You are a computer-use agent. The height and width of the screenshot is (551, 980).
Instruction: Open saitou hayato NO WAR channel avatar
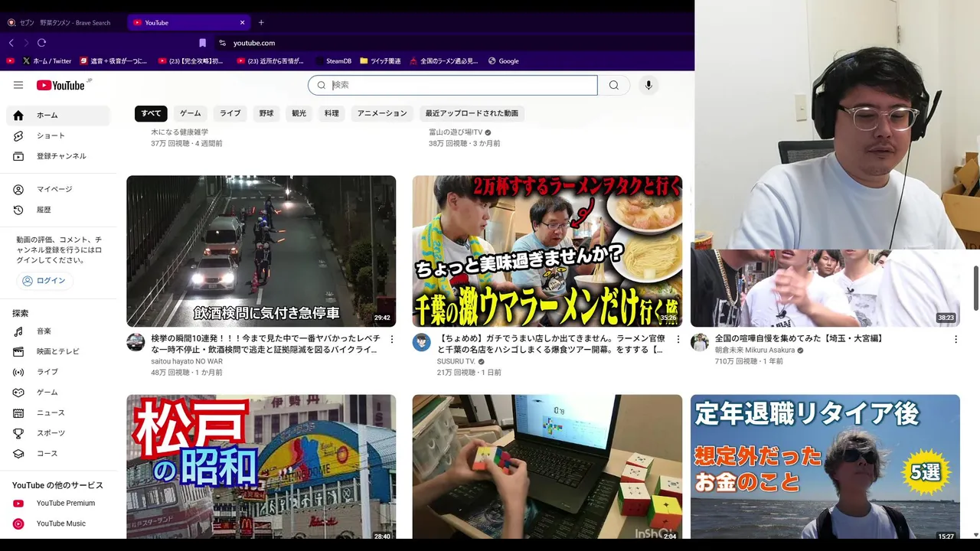coord(136,342)
